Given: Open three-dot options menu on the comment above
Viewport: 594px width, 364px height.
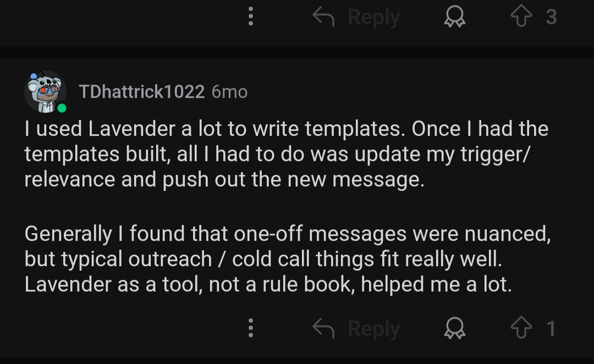Looking at the screenshot, I should pyautogui.click(x=250, y=16).
